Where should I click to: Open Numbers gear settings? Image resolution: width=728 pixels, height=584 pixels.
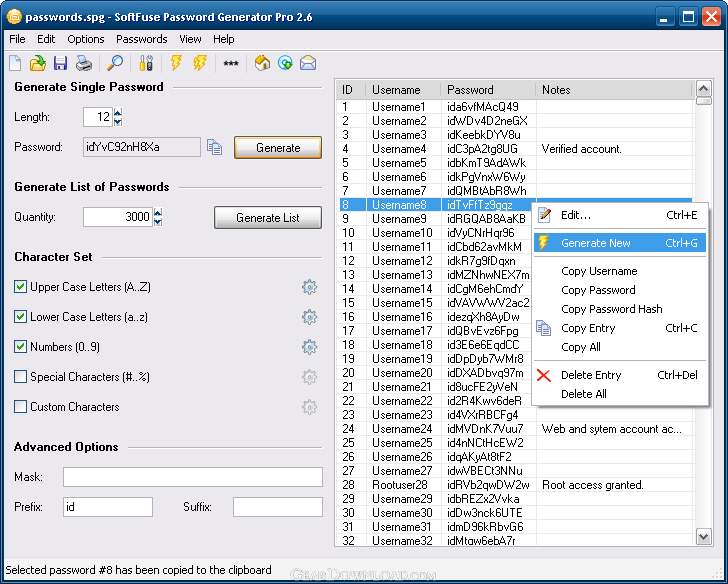309,347
